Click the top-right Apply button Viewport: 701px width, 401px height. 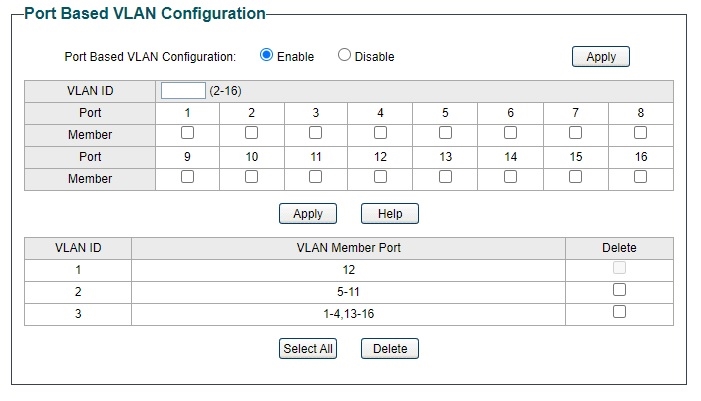(600, 57)
